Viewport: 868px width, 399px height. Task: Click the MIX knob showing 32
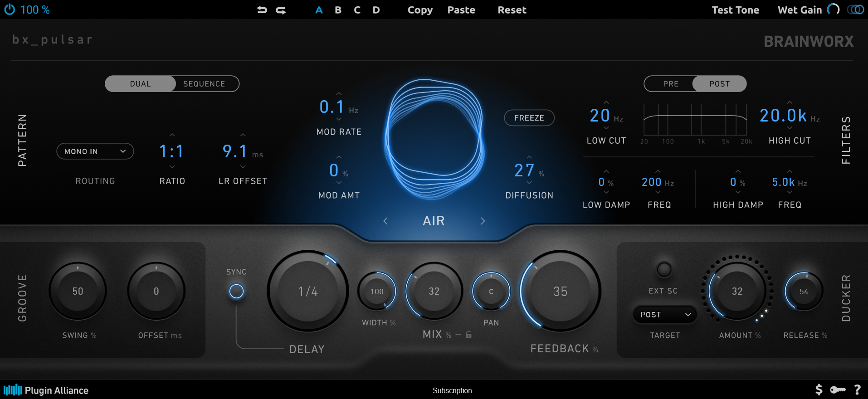pyautogui.click(x=434, y=291)
